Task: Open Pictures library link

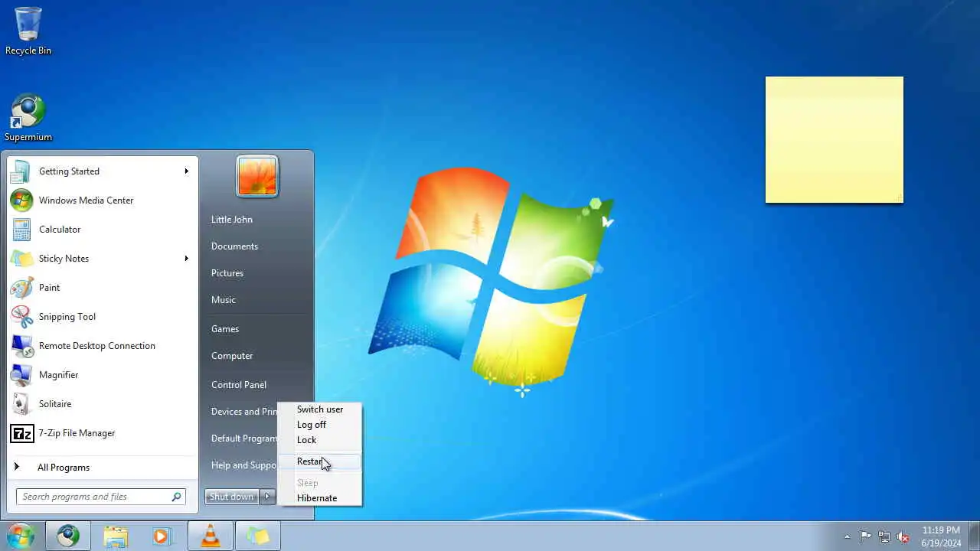Action: [256, 273]
